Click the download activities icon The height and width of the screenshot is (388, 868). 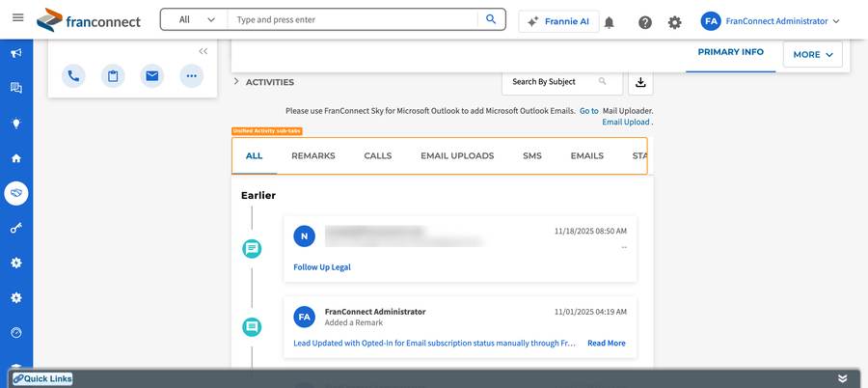click(640, 82)
